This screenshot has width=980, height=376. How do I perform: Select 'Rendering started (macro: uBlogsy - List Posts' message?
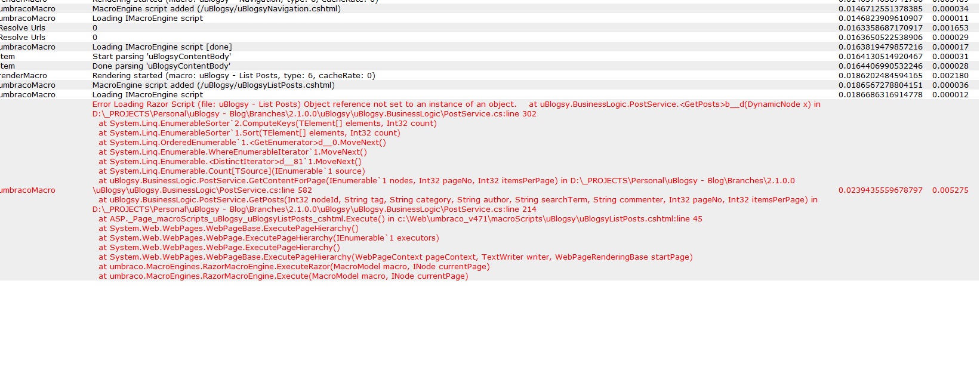234,76
